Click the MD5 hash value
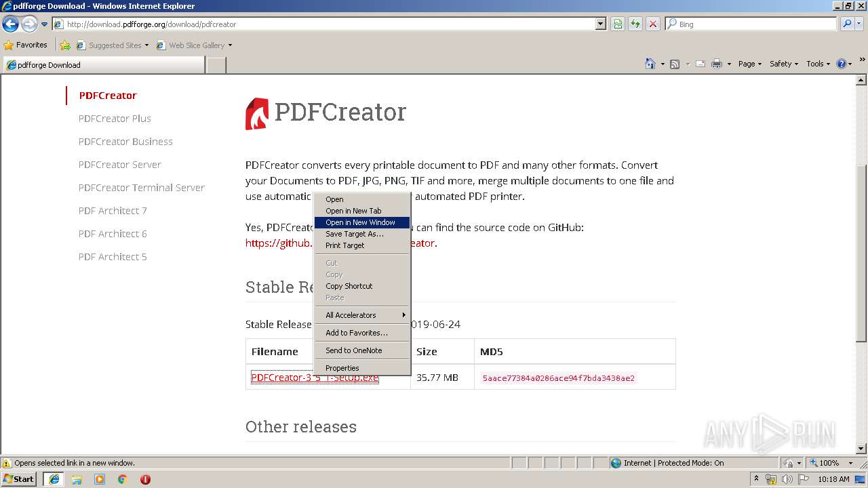This screenshot has width=868, height=488. [x=559, y=378]
